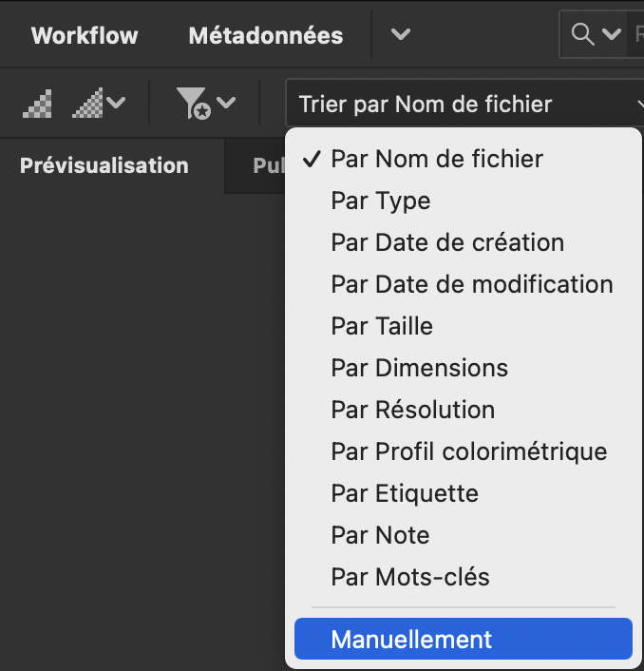The image size is (644, 671).
Task: Sort by Par Etiquette
Action: (x=405, y=493)
